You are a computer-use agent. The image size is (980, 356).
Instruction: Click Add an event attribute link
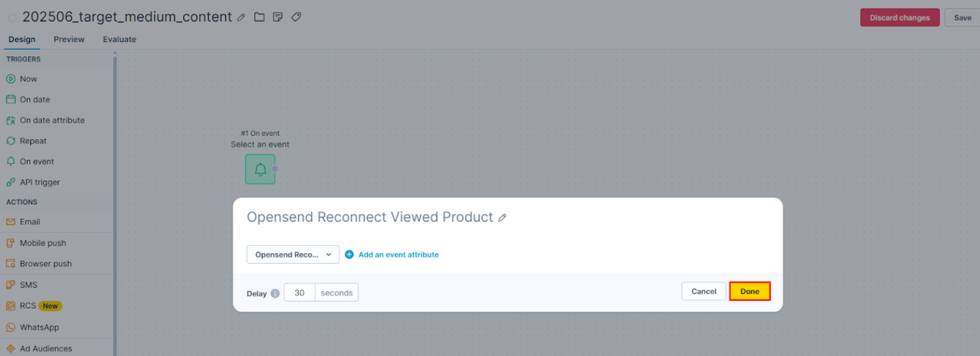[x=398, y=254]
